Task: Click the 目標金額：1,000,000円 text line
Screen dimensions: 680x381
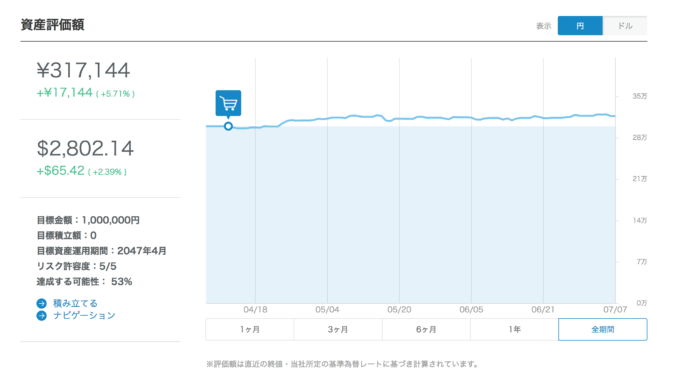Action: pyautogui.click(x=88, y=220)
